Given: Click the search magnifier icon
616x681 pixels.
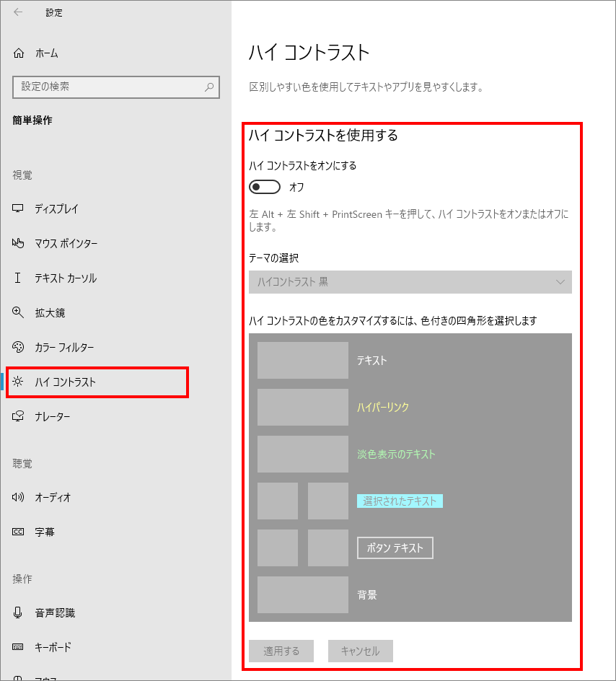Looking at the screenshot, I should [x=209, y=87].
